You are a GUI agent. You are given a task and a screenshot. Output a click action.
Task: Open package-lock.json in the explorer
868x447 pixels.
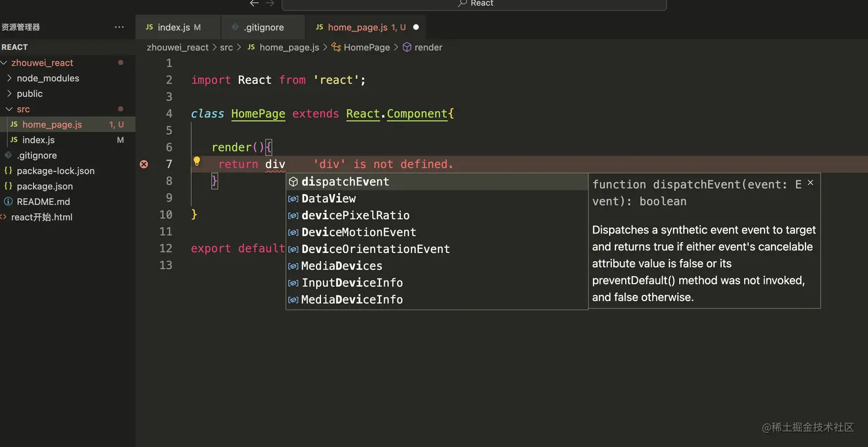point(68,171)
